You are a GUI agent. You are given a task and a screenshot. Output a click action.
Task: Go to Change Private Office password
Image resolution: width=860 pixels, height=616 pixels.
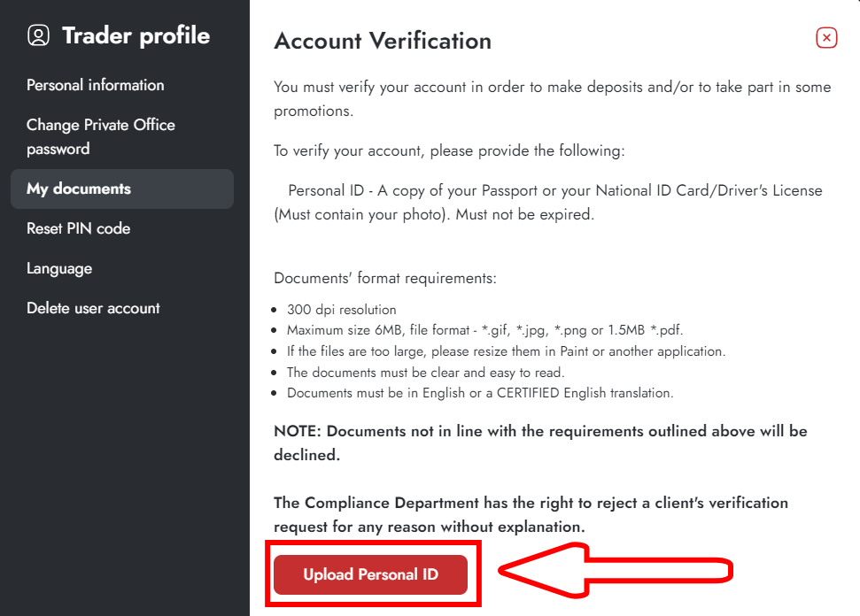(101, 136)
